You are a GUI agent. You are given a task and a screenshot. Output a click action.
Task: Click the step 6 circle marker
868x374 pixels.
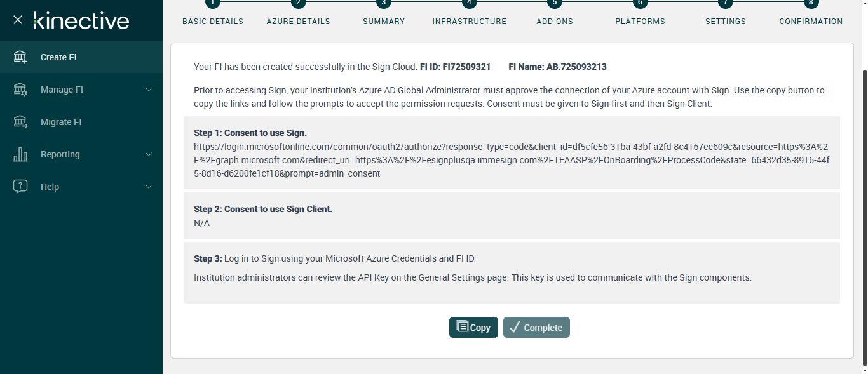point(640,3)
